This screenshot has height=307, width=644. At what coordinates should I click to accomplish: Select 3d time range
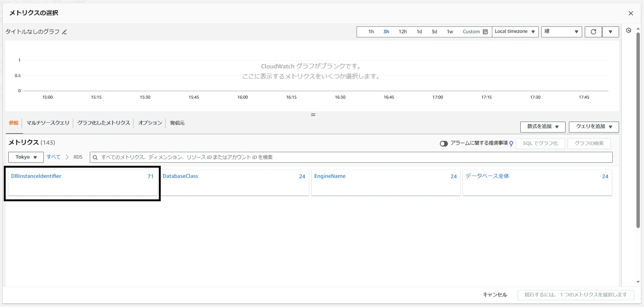click(434, 32)
